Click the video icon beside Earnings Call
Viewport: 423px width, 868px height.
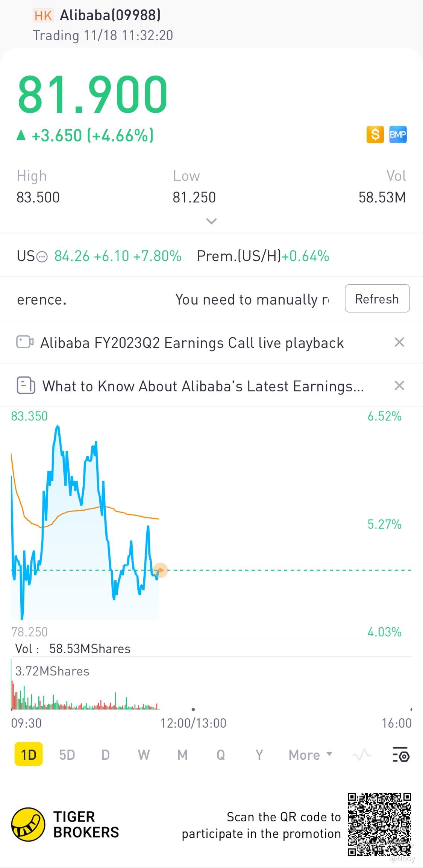click(25, 342)
